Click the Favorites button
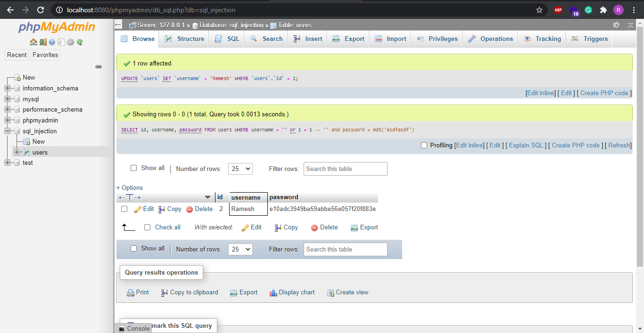The image size is (644, 333). click(46, 55)
